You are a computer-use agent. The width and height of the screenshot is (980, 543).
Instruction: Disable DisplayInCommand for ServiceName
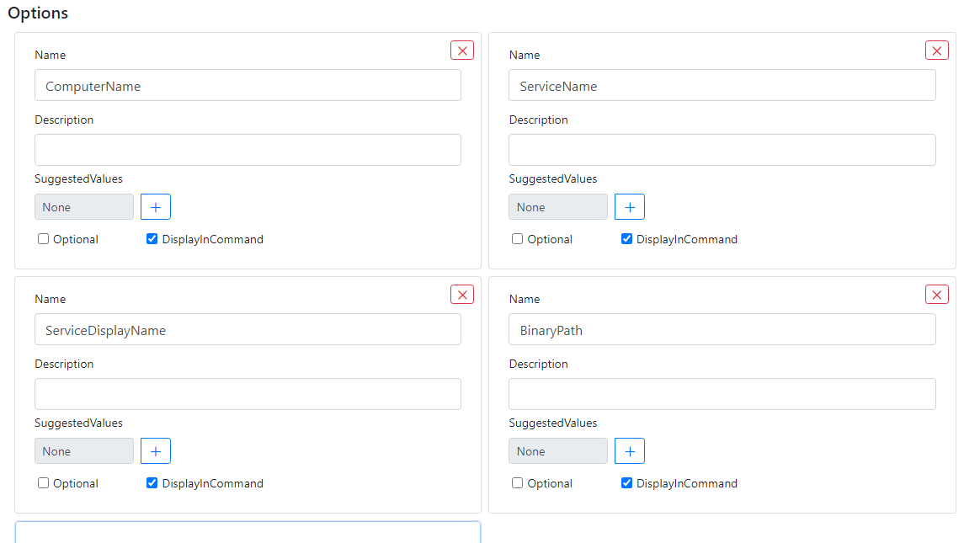(x=626, y=238)
